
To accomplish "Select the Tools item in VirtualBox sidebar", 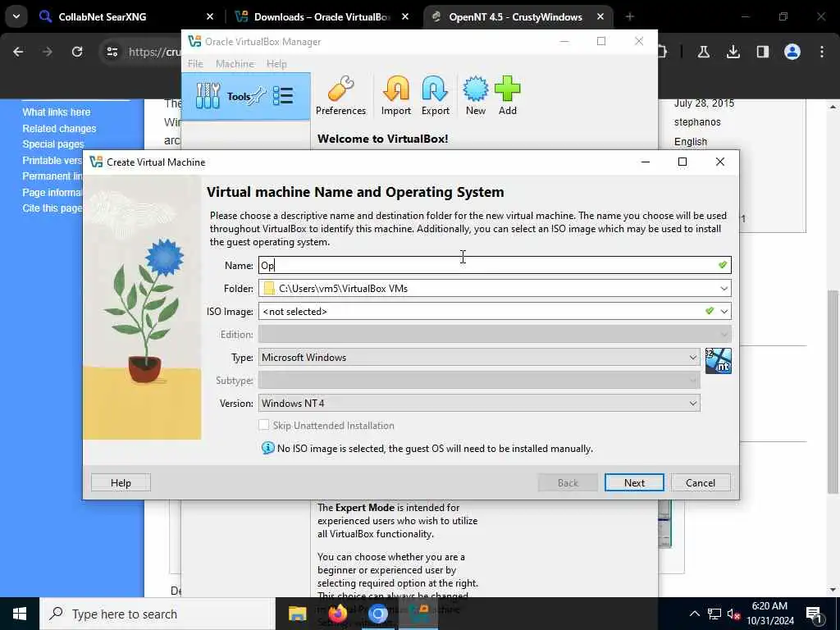I will (246, 97).
